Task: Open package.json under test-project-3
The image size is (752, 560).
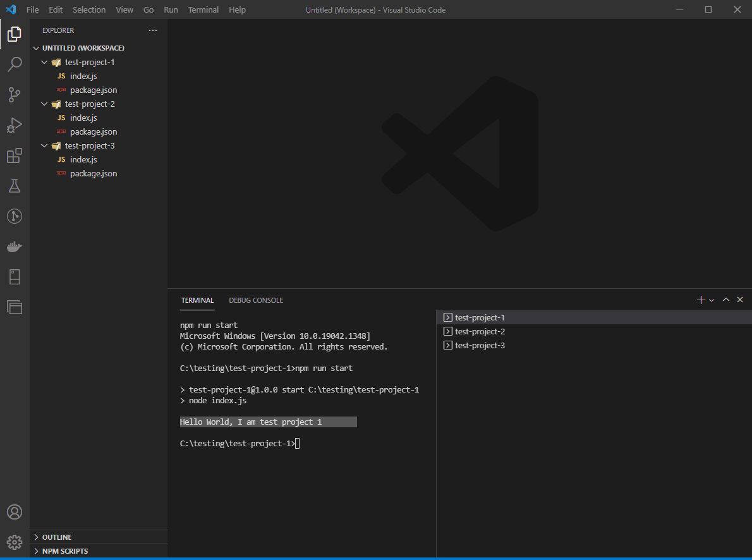Action: (x=99, y=173)
